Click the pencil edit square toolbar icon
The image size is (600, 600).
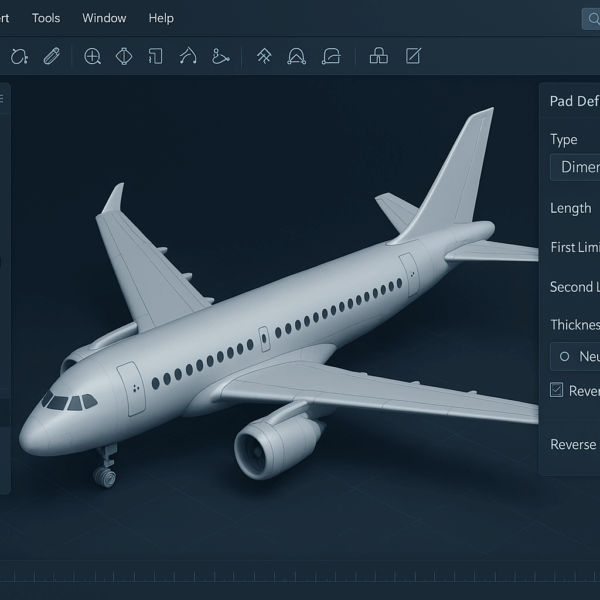[x=413, y=57]
